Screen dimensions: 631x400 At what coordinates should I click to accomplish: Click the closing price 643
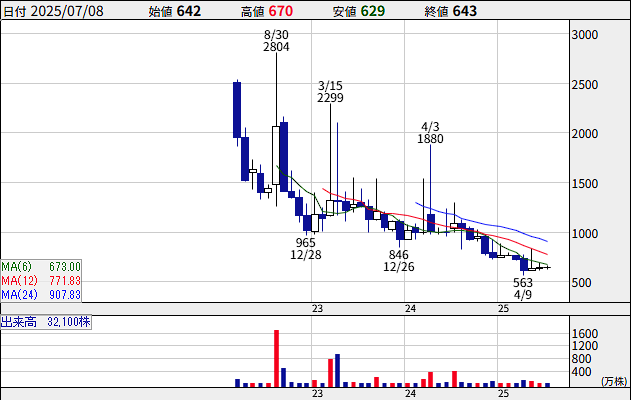464,11
